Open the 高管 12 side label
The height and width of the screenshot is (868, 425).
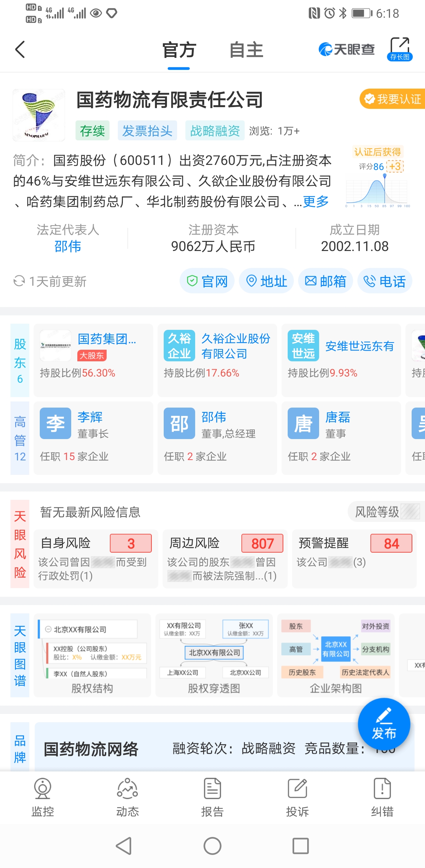point(20,438)
